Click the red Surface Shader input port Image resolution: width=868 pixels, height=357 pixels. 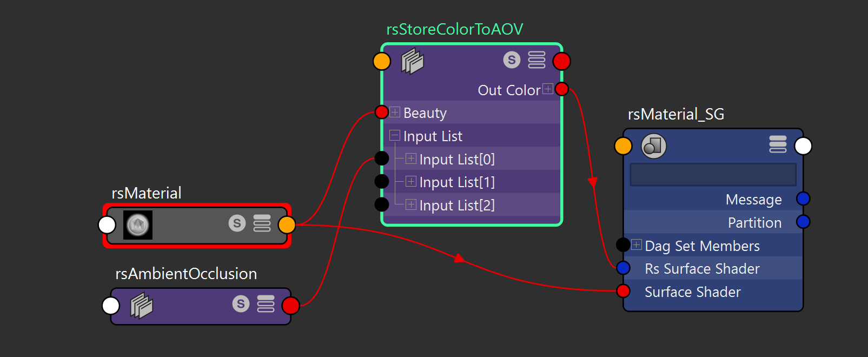point(623,291)
